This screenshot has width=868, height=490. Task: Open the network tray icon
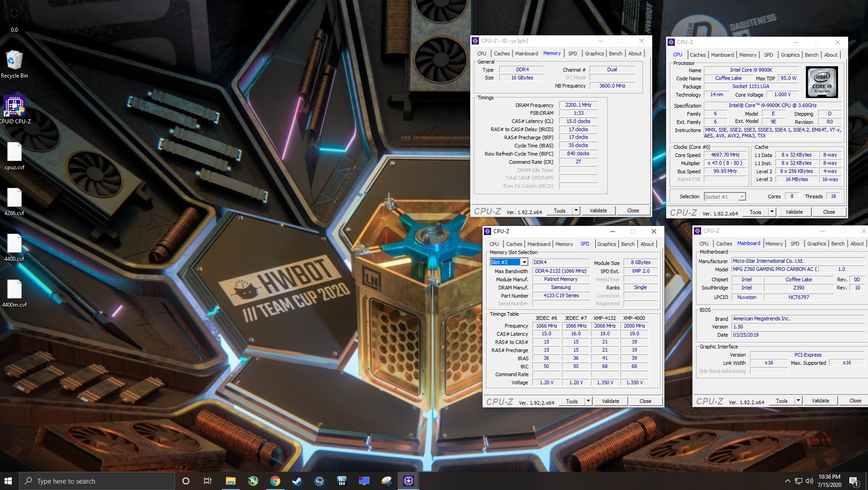(798, 481)
